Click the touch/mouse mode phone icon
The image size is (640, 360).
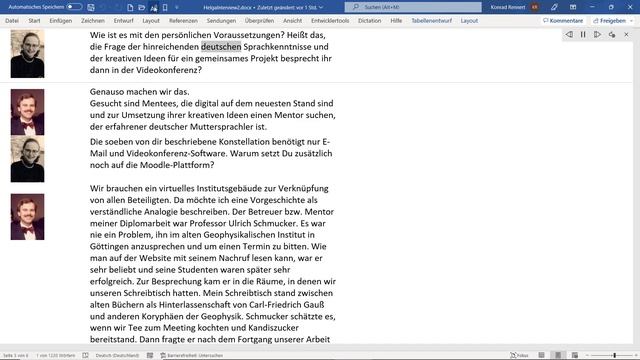(x=165, y=7)
